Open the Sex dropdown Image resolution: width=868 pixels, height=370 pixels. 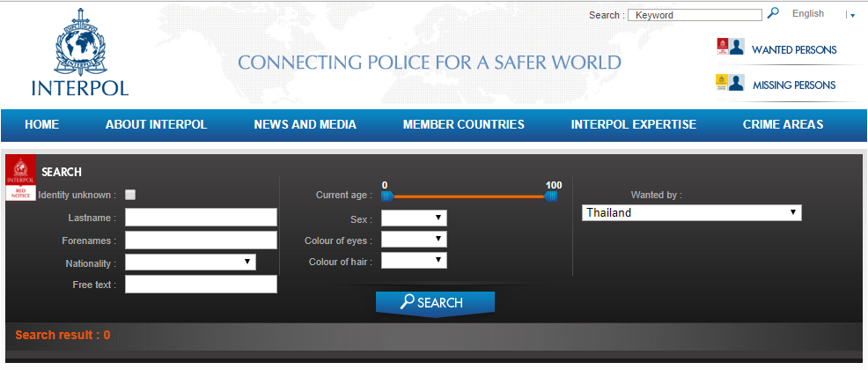[414, 218]
